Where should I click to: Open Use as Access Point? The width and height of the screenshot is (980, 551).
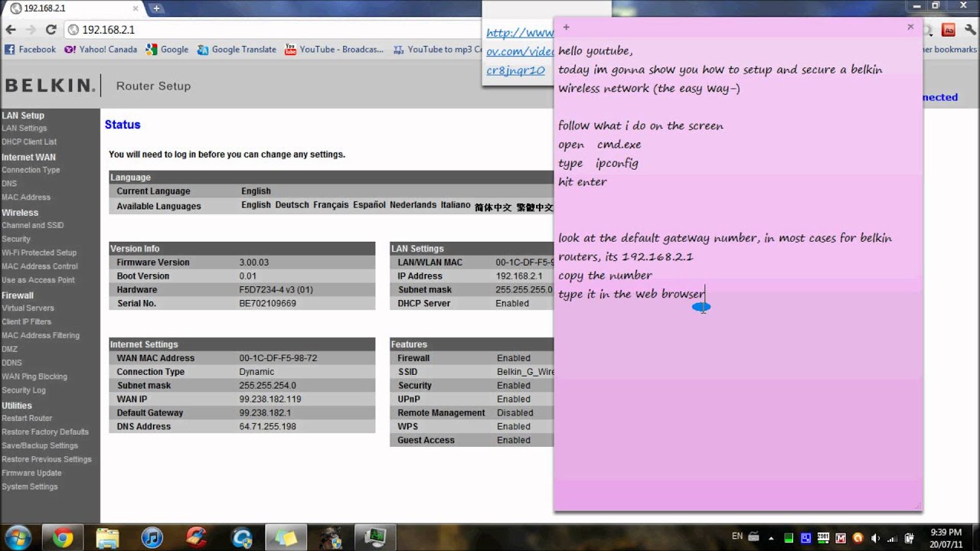coord(38,281)
